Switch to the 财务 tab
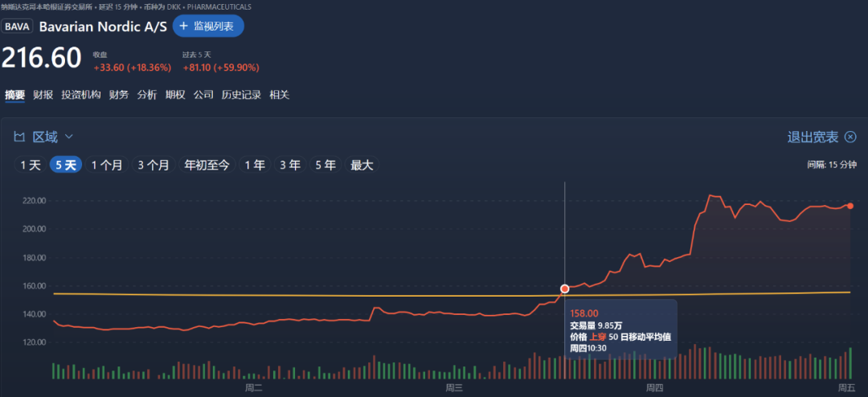This screenshot has height=397, width=868. (119, 95)
